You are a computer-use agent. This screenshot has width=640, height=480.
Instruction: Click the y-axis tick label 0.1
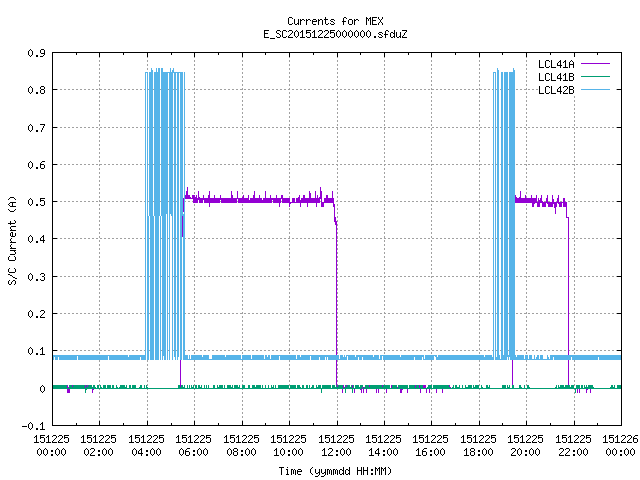click(x=36, y=351)
